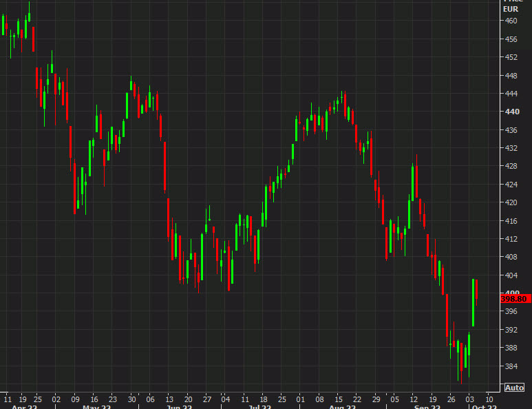The image size is (532, 409).
Task: Click the 448 price axis label
Action: pyautogui.click(x=511, y=76)
